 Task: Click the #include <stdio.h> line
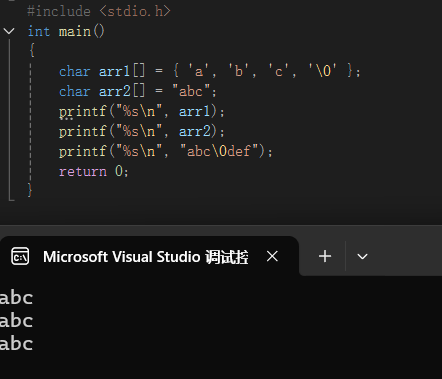pos(99,11)
